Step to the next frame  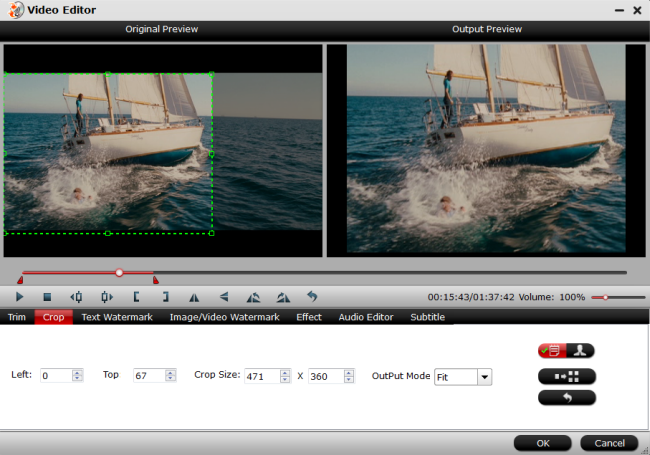tap(107, 297)
